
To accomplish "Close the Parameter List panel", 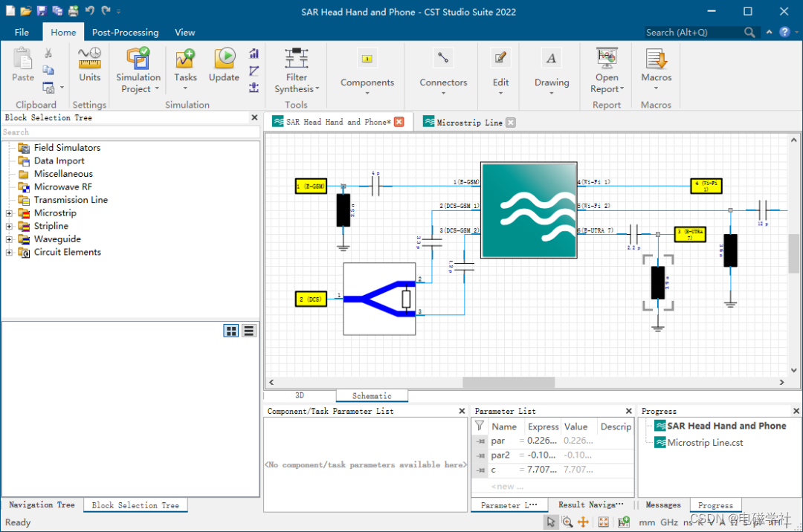I will pos(629,411).
